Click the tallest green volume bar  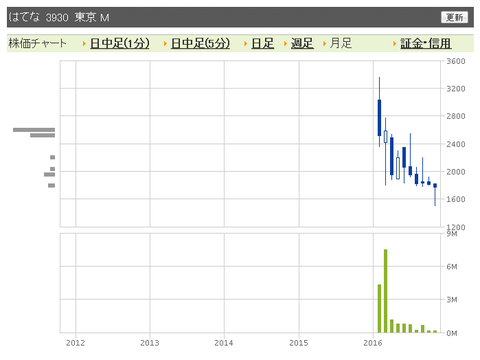(386, 291)
